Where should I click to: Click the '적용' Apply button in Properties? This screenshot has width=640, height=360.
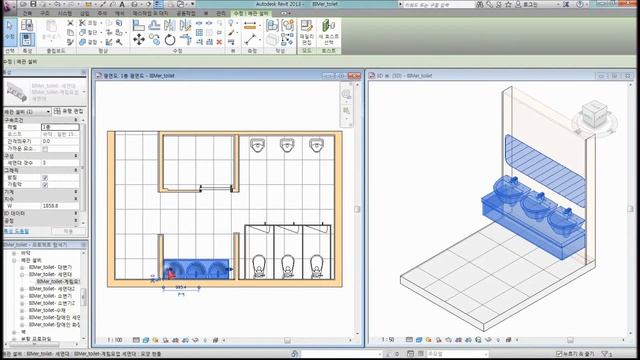coord(68,231)
